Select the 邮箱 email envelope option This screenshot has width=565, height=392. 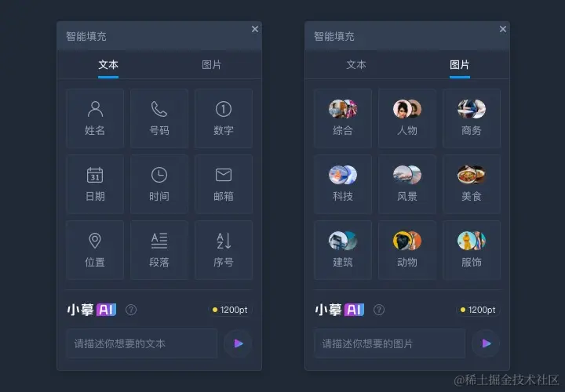[x=224, y=184]
